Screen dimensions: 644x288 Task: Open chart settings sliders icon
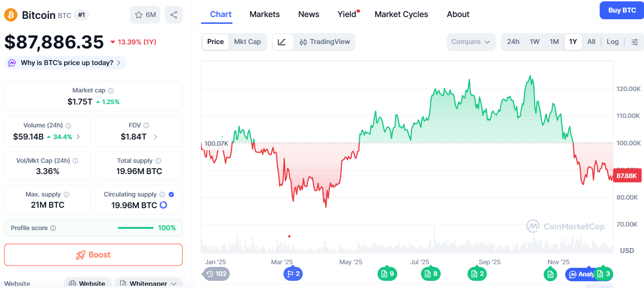[x=635, y=42]
